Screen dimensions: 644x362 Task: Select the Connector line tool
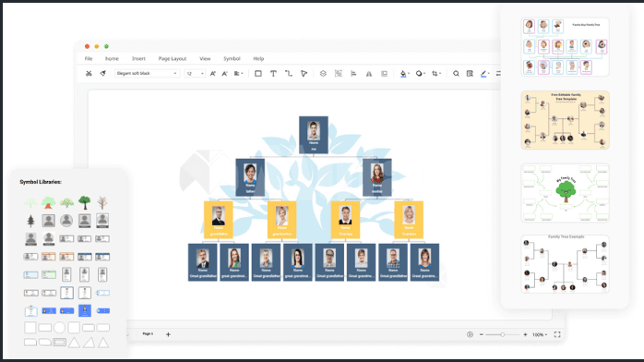point(289,74)
